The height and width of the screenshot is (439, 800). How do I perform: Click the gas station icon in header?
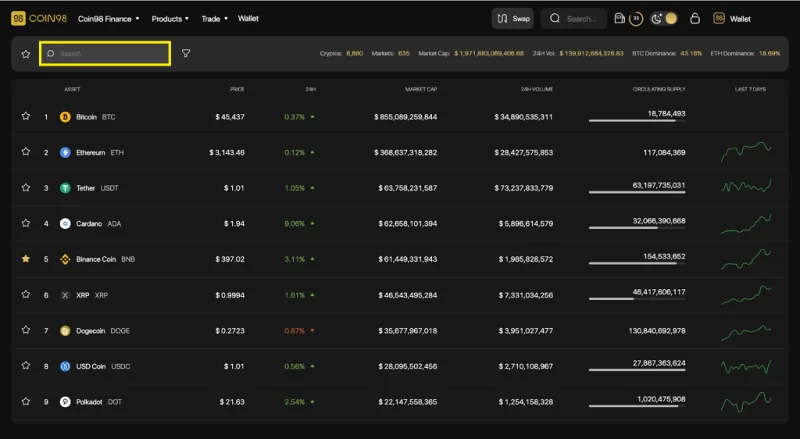619,18
